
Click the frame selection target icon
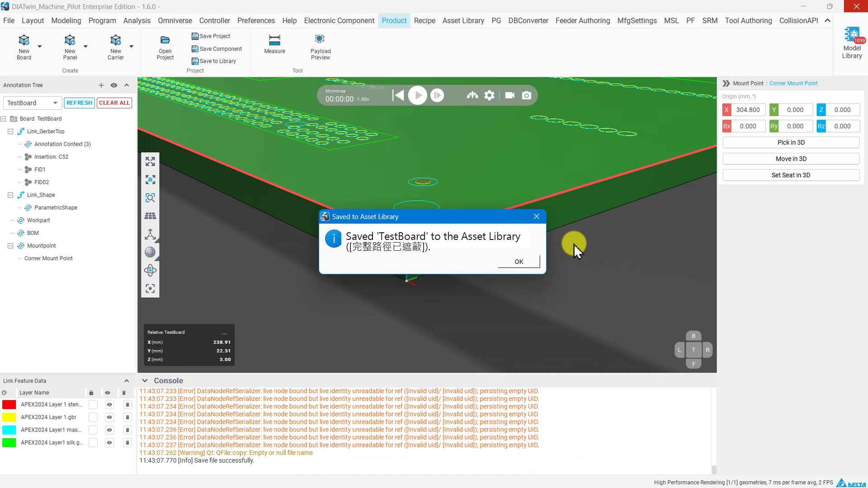coord(150,288)
